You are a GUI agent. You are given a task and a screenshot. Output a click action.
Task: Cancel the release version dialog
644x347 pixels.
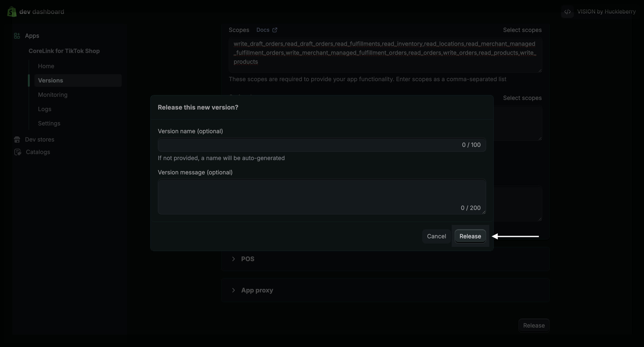(436, 236)
